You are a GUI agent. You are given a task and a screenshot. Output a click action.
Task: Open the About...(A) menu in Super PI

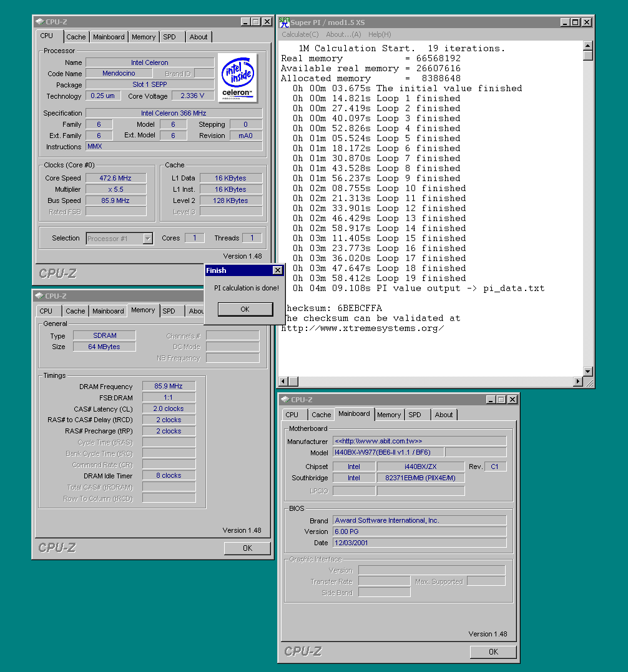pyautogui.click(x=343, y=34)
